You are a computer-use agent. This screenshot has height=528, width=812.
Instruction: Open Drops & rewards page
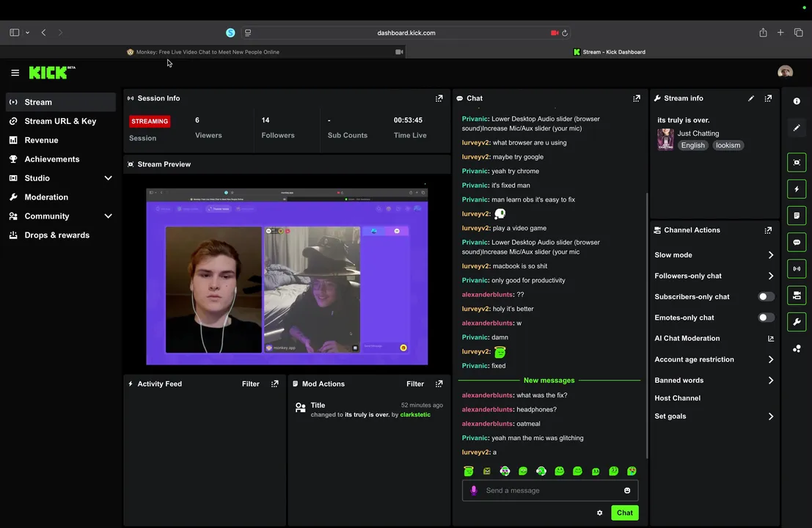coord(61,235)
